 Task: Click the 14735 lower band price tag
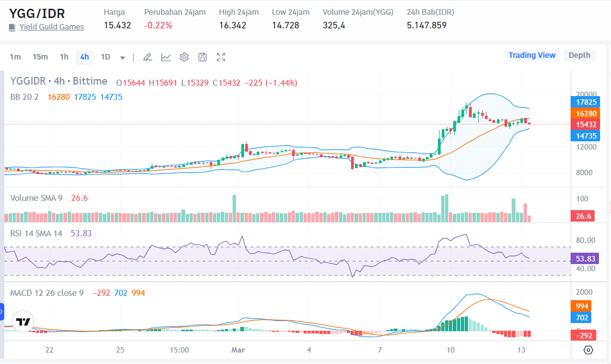click(585, 136)
